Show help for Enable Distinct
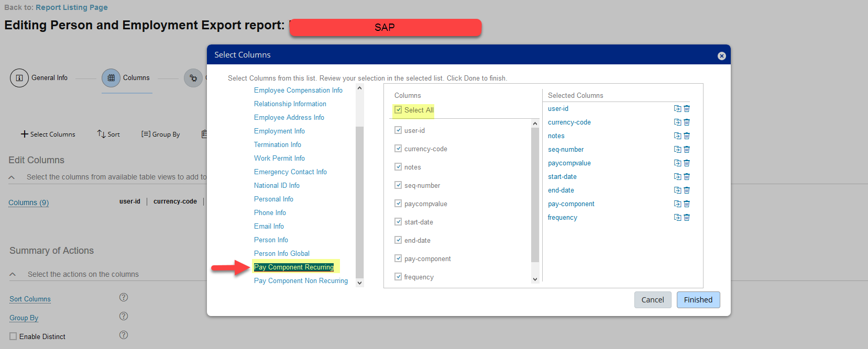Screen dimensions: 868x349 (x=124, y=335)
